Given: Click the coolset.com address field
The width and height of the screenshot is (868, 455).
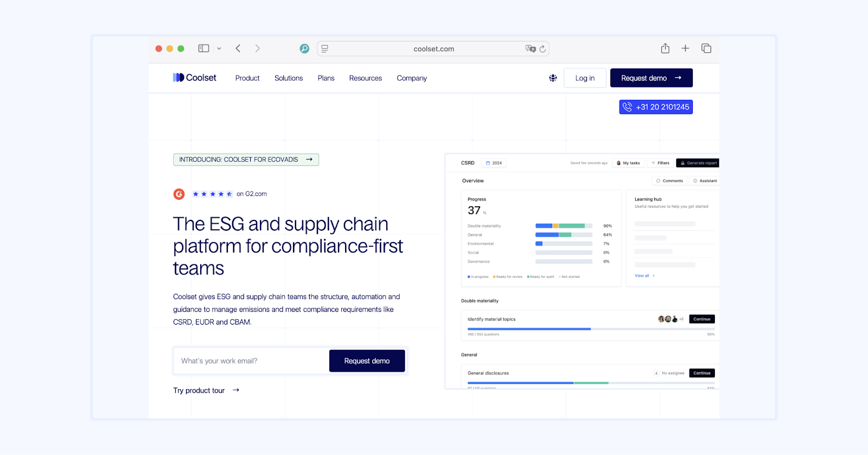Looking at the screenshot, I should pyautogui.click(x=433, y=49).
